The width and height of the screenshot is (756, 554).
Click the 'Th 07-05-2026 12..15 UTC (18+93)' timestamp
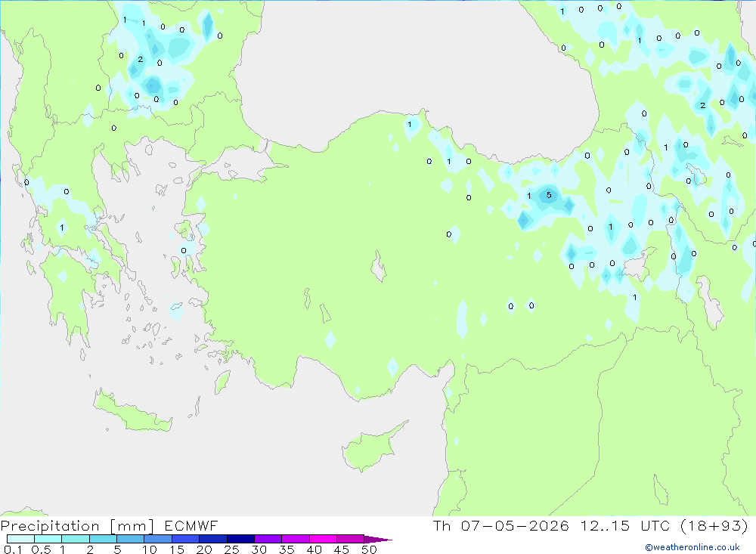tap(590, 525)
